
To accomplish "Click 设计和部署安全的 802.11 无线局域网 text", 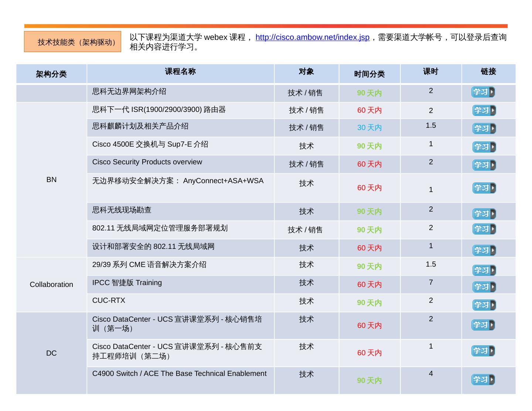I will pyautogui.click(x=153, y=247).
